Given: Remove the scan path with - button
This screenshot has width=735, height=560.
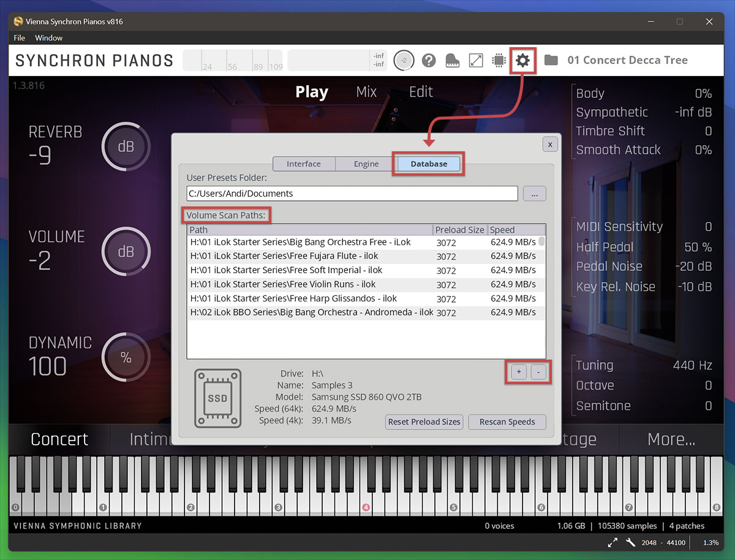Looking at the screenshot, I should pos(538,372).
